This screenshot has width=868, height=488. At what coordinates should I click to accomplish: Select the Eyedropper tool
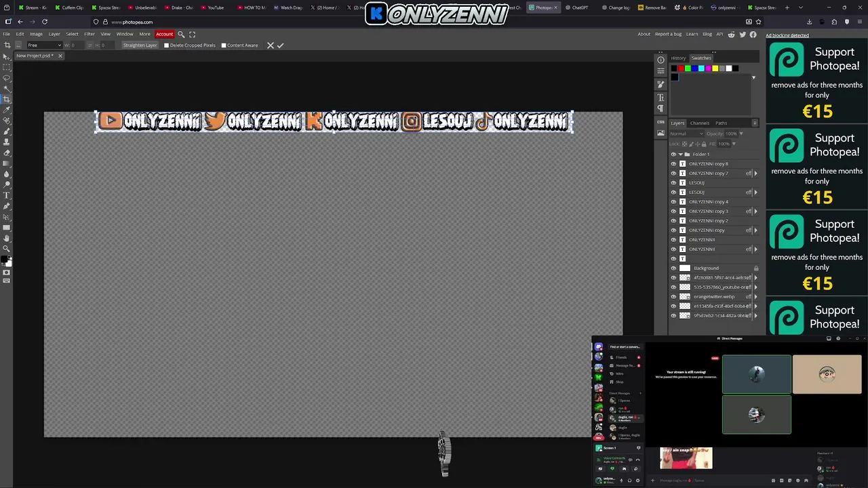[x=7, y=110]
